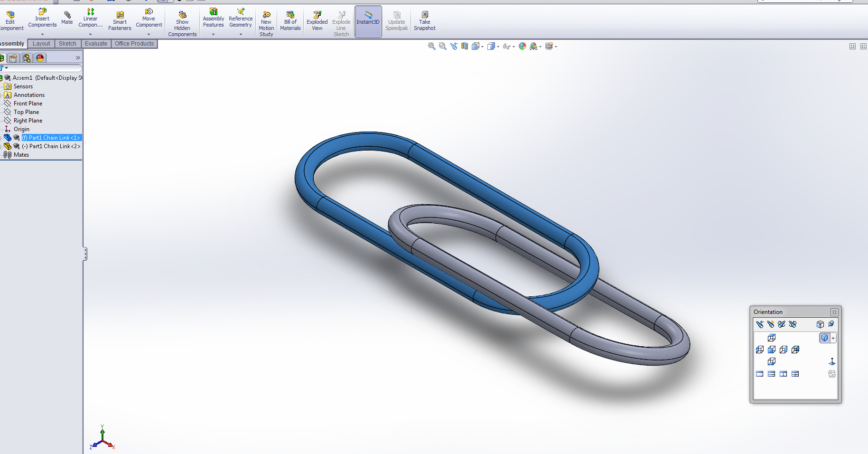Viewport: 868px width, 454px height.
Task: Start a New Motion Study
Action: click(266, 24)
